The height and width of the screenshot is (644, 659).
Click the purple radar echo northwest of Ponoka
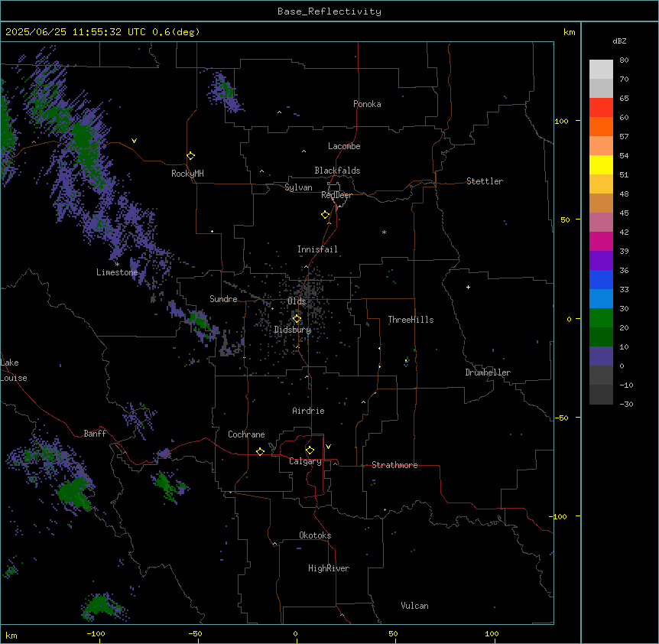(226, 93)
